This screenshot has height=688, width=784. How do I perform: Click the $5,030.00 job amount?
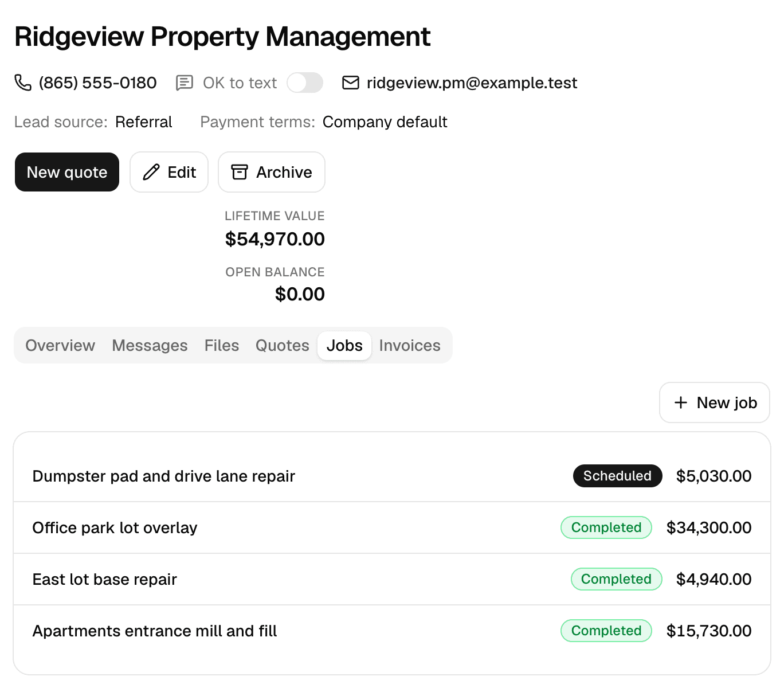click(714, 476)
